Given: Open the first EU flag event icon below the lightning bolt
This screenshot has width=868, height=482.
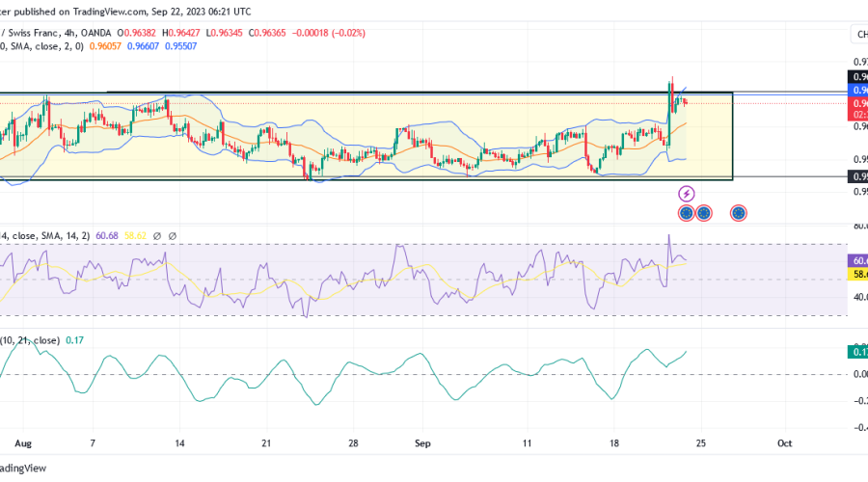Looking at the screenshot, I should click(687, 213).
